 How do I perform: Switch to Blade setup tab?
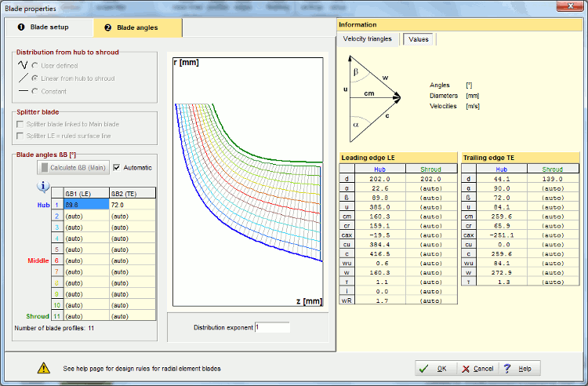(x=49, y=27)
